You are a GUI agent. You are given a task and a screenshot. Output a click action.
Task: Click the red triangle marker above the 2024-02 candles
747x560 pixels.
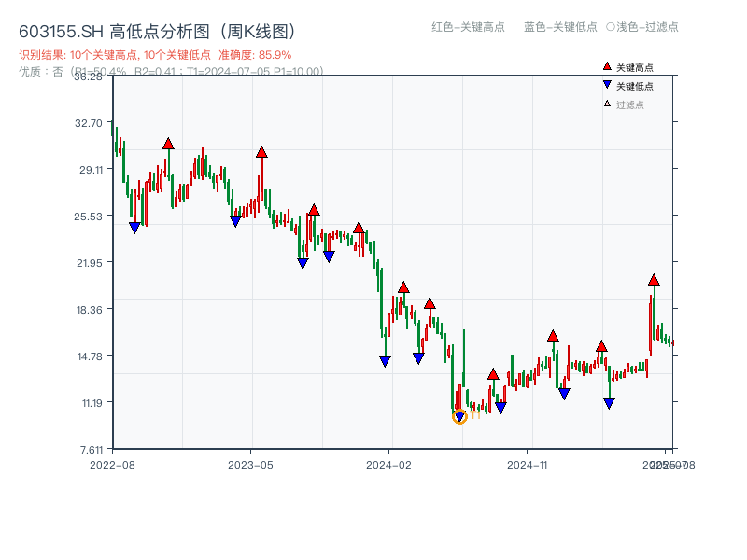403,289
